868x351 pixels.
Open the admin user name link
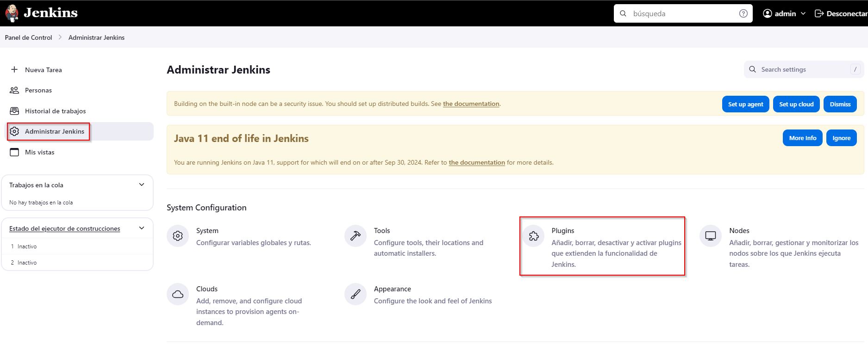point(785,13)
